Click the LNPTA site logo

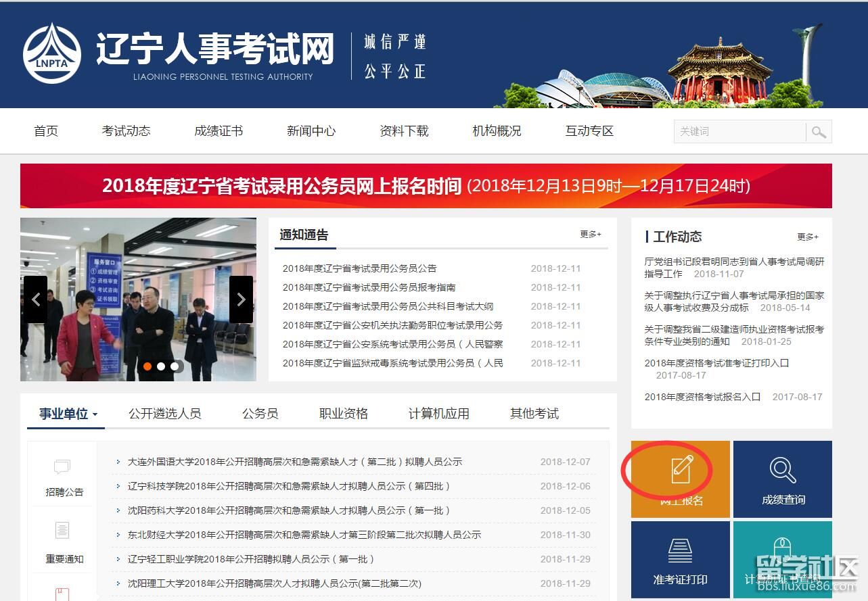point(52,54)
